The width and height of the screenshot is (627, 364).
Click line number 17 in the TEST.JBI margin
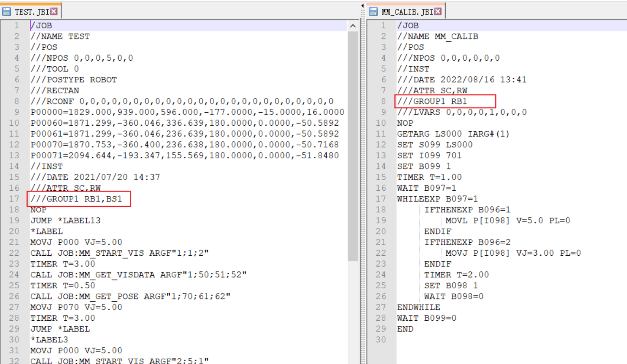[14, 199]
